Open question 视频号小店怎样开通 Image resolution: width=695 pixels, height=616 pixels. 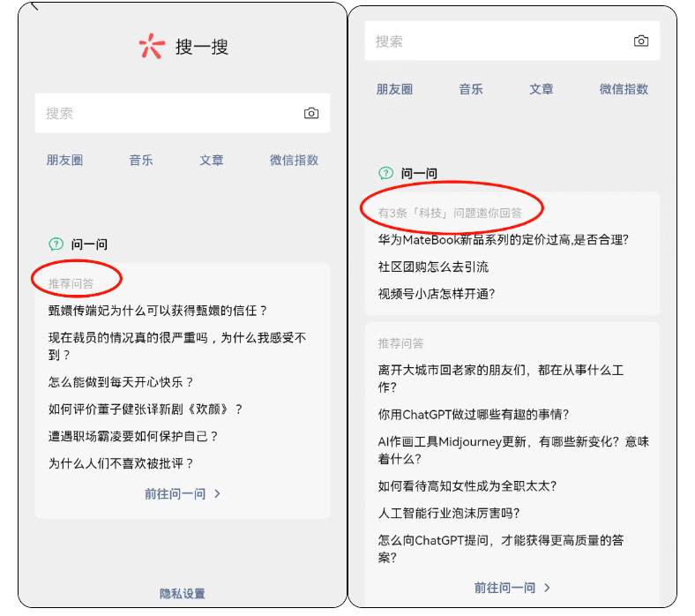437,294
